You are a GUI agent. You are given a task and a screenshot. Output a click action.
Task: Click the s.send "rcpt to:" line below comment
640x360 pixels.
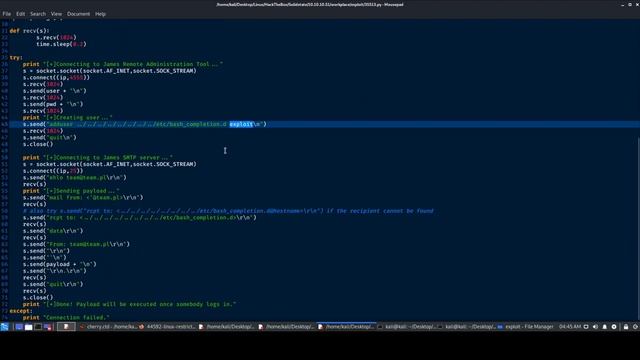(x=140, y=218)
